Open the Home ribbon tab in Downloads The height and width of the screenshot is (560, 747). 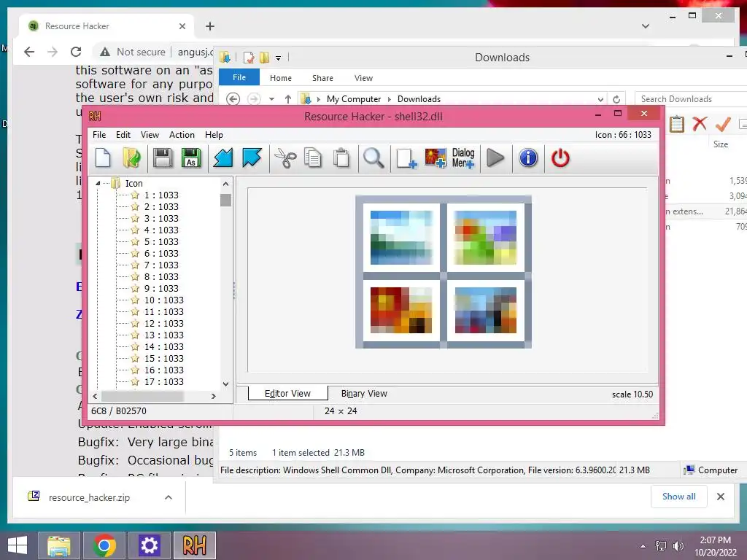[281, 77]
